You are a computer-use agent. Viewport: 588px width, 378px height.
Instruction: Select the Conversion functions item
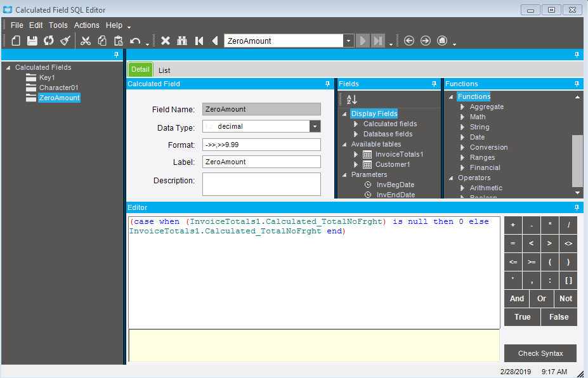click(x=488, y=147)
